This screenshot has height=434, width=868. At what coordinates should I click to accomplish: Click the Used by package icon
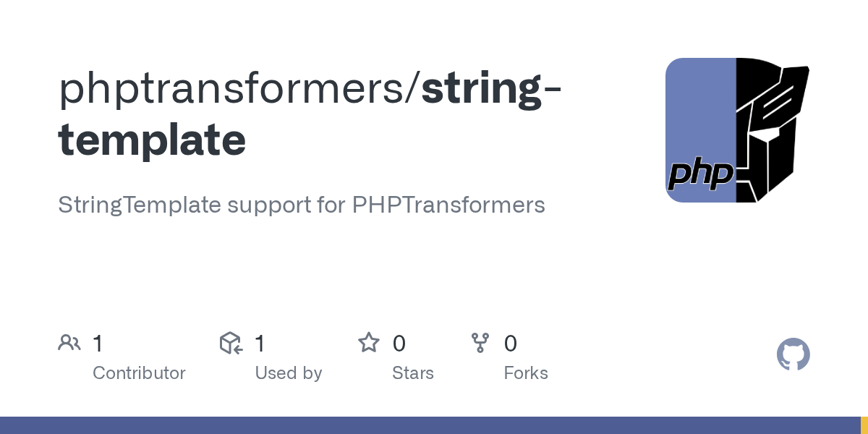pyautogui.click(x=231, y=343)
